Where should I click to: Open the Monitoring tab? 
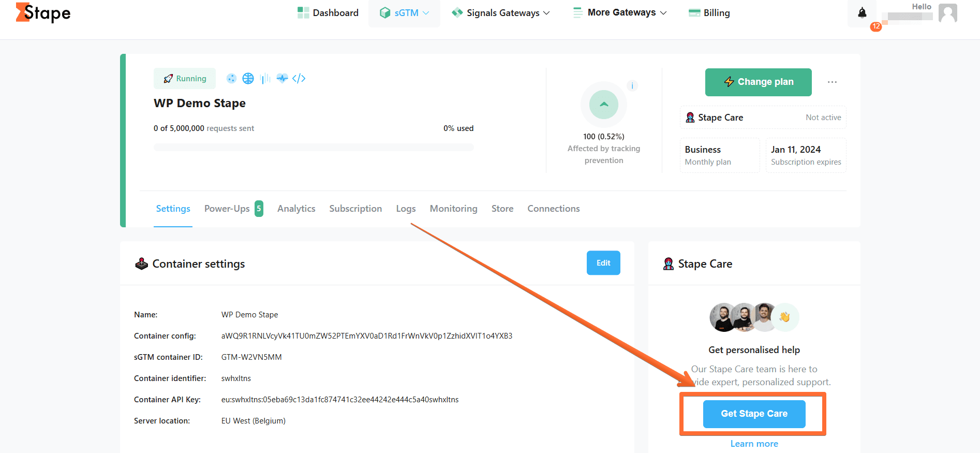[453, 209]
